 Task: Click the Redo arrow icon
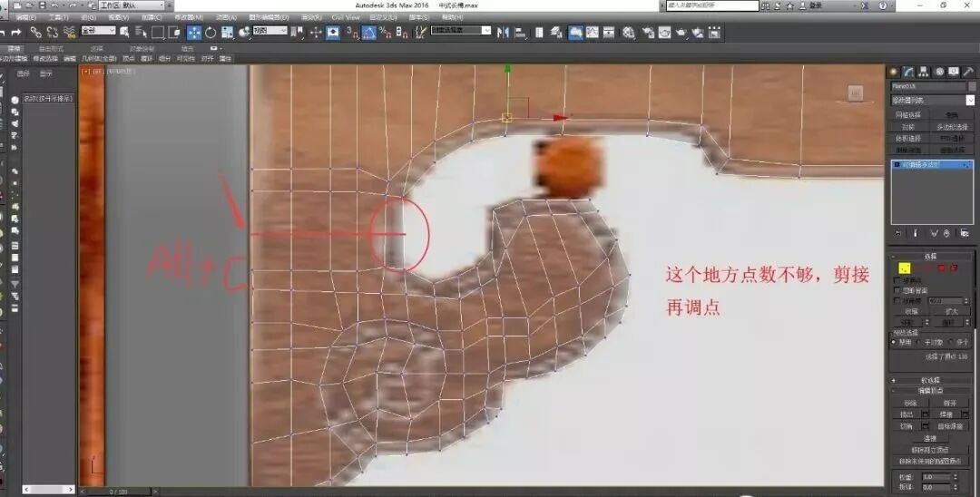coord(15,33)
